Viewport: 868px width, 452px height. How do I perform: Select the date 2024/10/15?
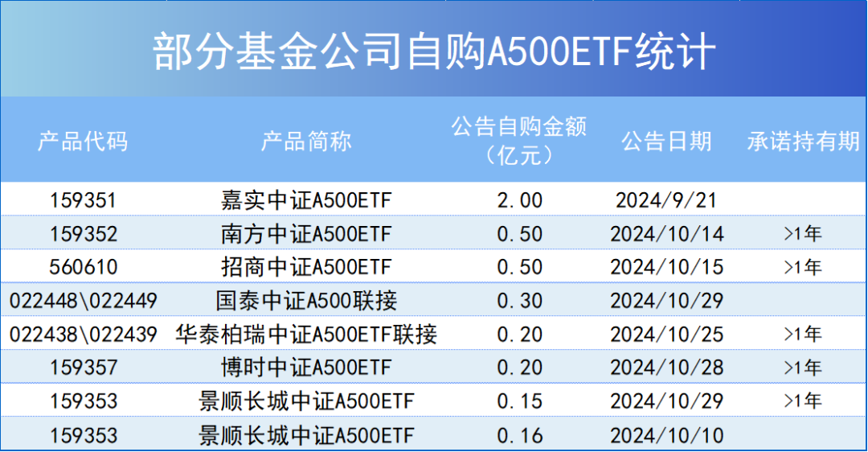click(x=666, y=267)
